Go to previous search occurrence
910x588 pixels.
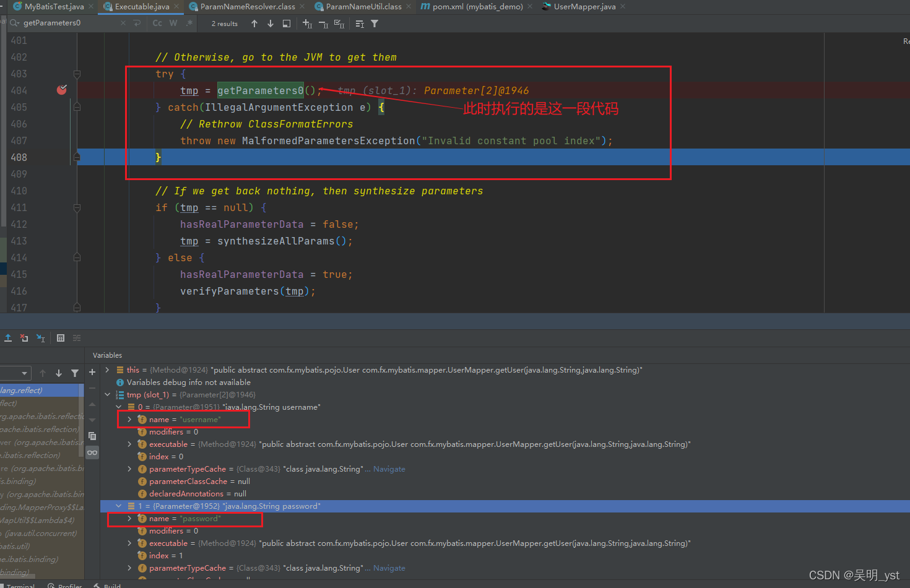pos(254,24)
